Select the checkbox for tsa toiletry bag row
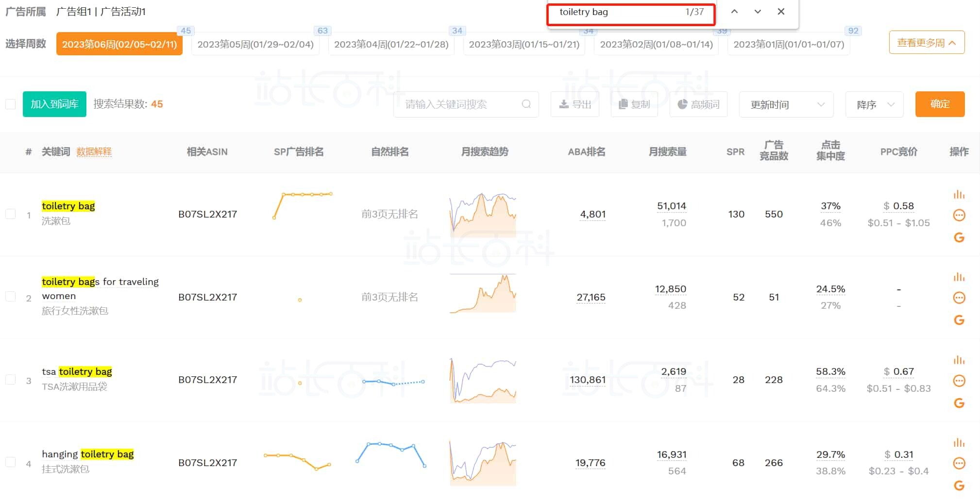 coord(11,380)
